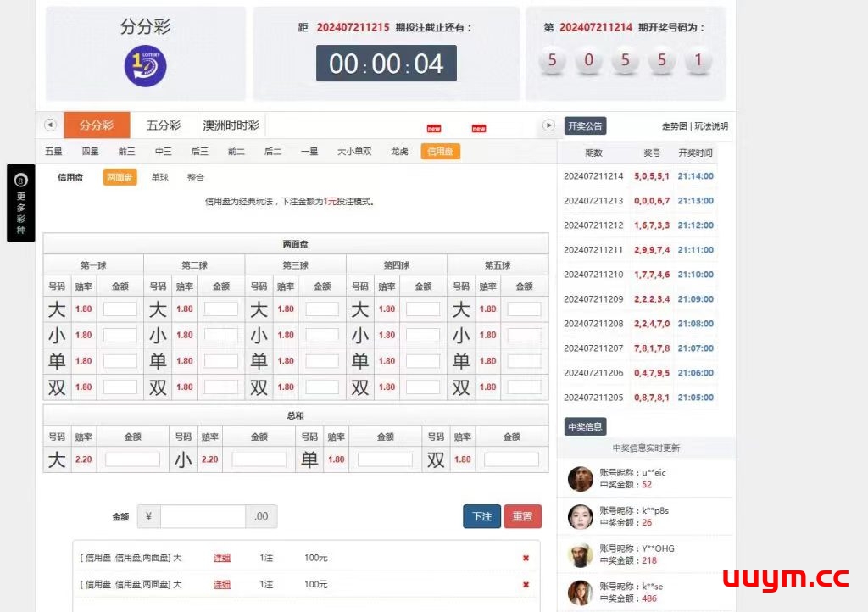Viewport: 868px width, 612px height.
Task: Click the left arrow lottery scroll icon
Action: 50,125
